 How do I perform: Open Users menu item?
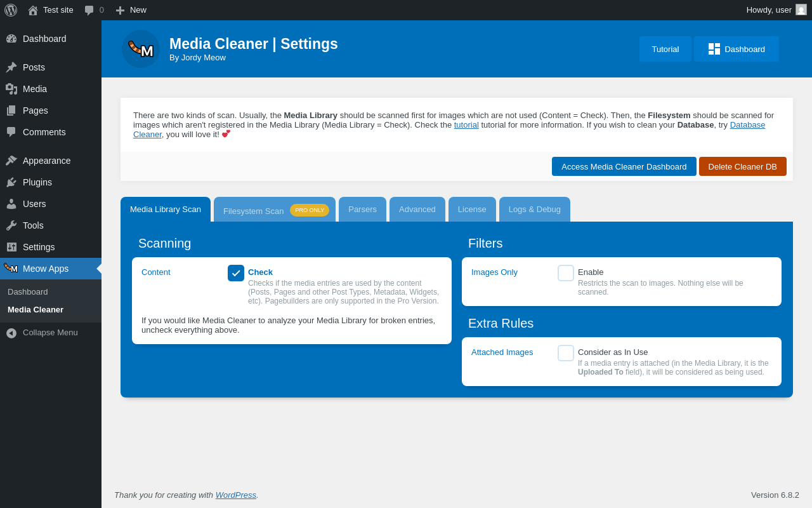click(x=51, y=204)
